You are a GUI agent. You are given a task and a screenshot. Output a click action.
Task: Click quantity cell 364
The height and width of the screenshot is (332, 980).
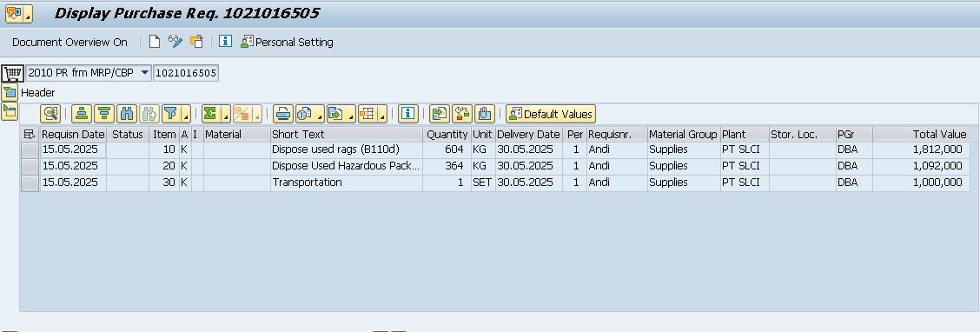click(x=447, y=166)
